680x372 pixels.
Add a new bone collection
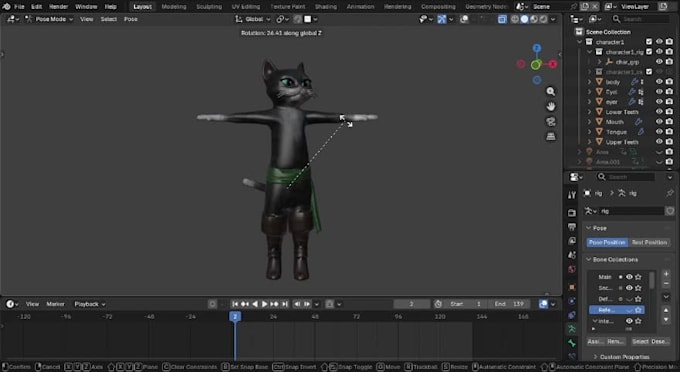point(666,274)
